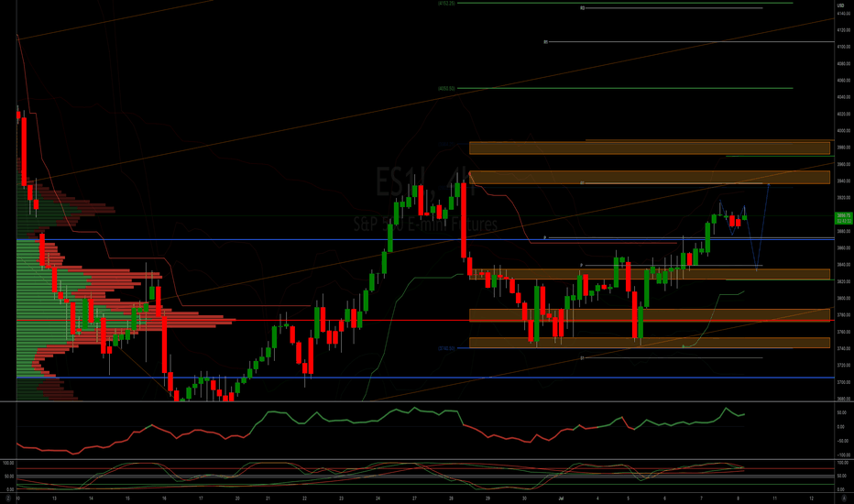Select the 3740.50 blue level label
The width and height of the screenshot is (854, 504).
[446, 348]
